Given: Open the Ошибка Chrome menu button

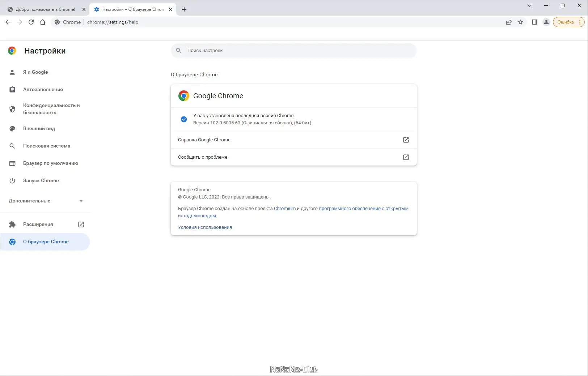Looking at the screenshot, I should 568,22.
